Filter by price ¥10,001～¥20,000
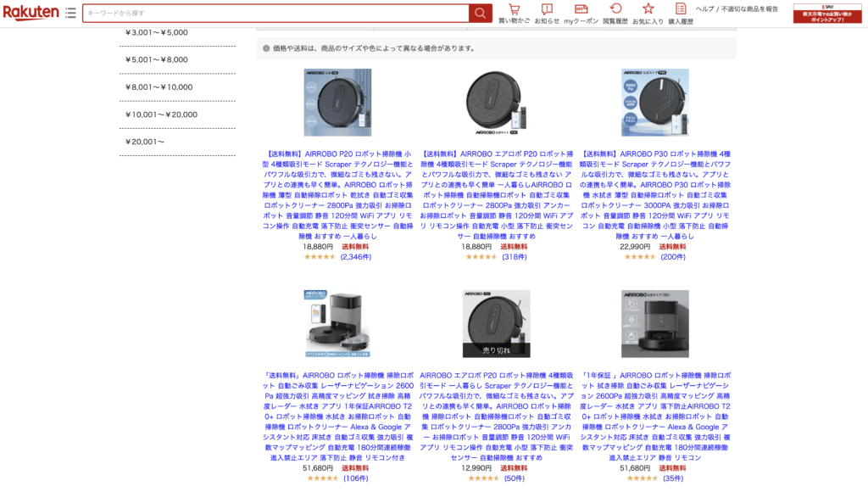The height and width of the screenshot is (492, 868). (x=161, y=115)
